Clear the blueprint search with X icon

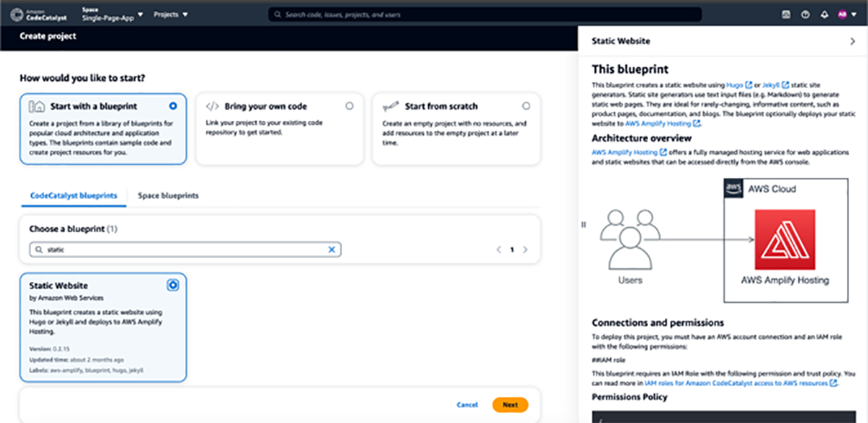click(x=332, y=249)
